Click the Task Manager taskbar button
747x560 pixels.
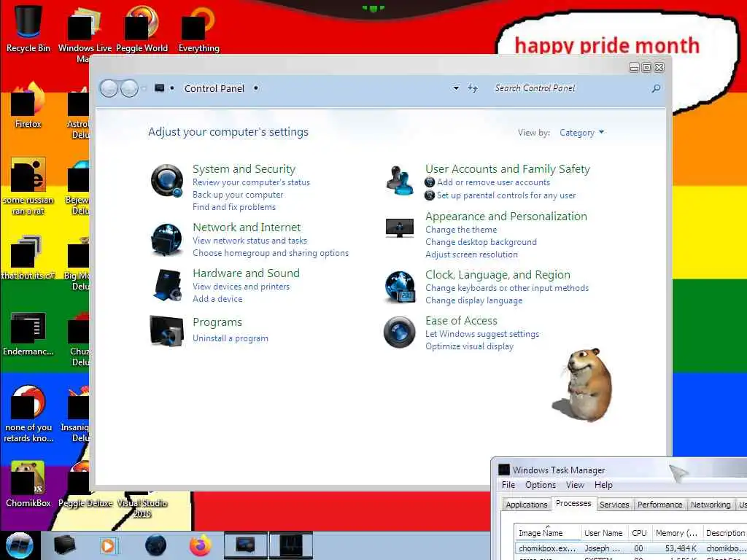click(291, 545)
